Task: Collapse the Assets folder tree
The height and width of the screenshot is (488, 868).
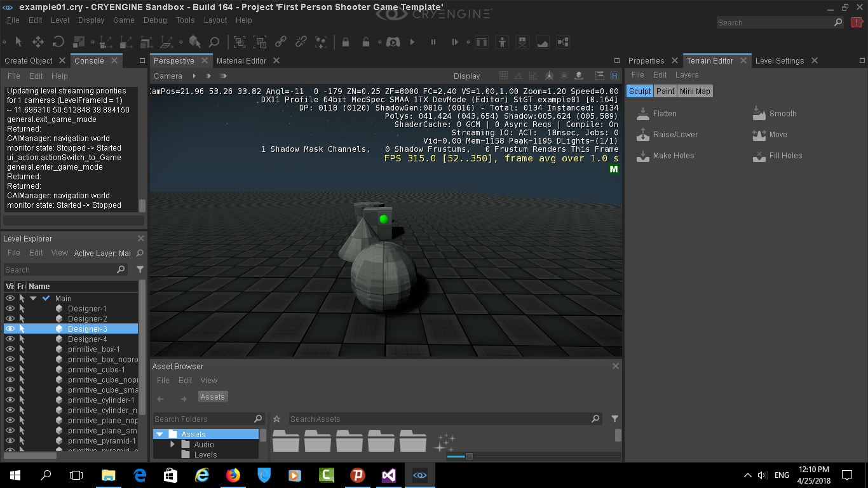Action: tap(160, 434)
